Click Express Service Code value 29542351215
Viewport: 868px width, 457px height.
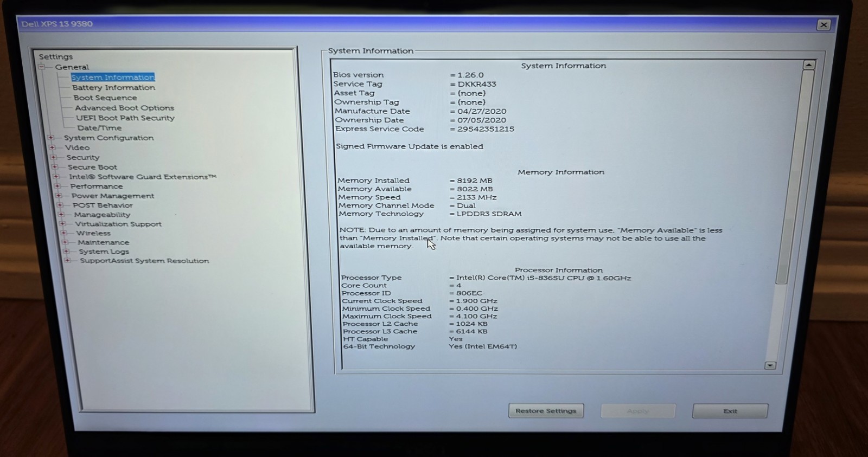(x=486, y=129)
